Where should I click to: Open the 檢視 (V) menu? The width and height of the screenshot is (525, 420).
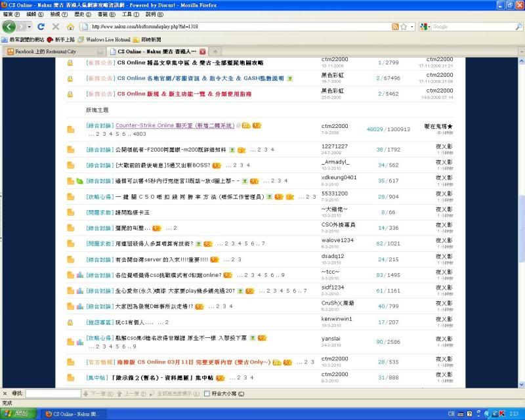click(59, 14)
